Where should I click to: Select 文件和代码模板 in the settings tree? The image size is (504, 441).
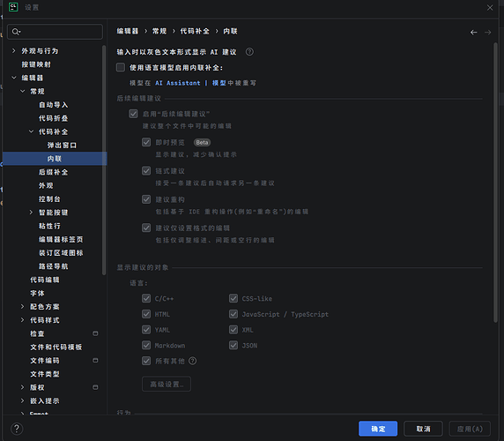pos(56,348)
